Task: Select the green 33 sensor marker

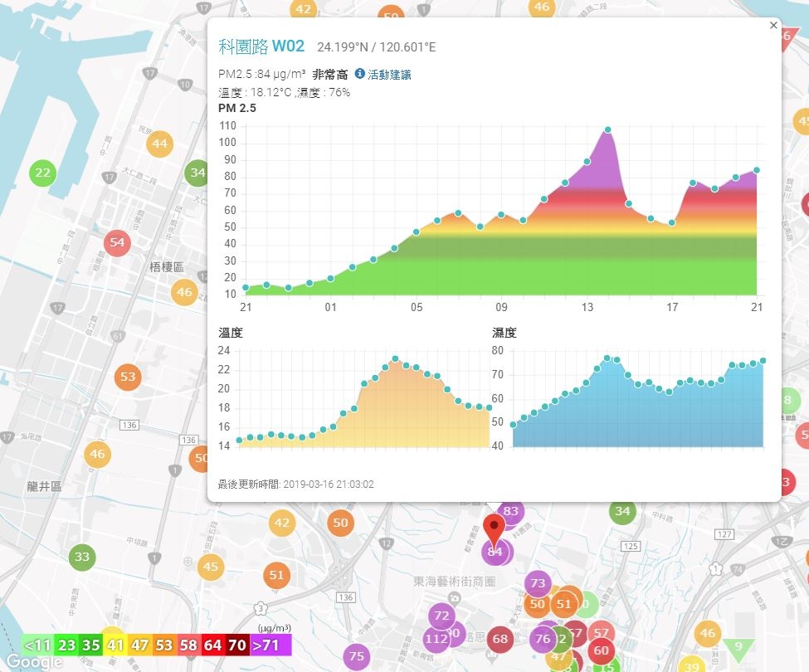Action: click(x=82, y=557)
